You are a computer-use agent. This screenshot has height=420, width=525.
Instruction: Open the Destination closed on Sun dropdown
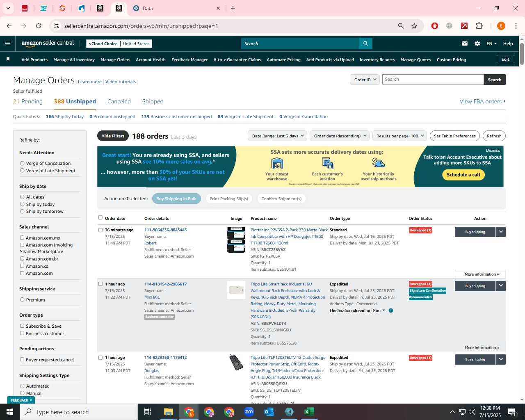click(x=357, y=310)
